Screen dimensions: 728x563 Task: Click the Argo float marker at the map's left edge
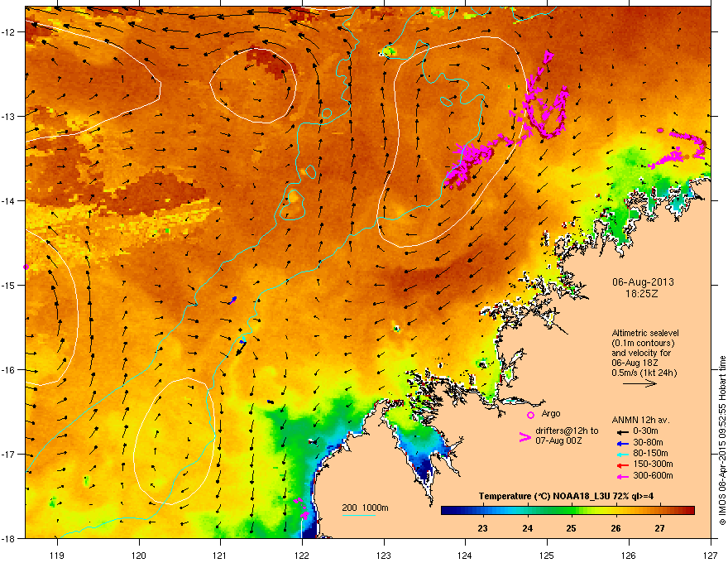26,267
